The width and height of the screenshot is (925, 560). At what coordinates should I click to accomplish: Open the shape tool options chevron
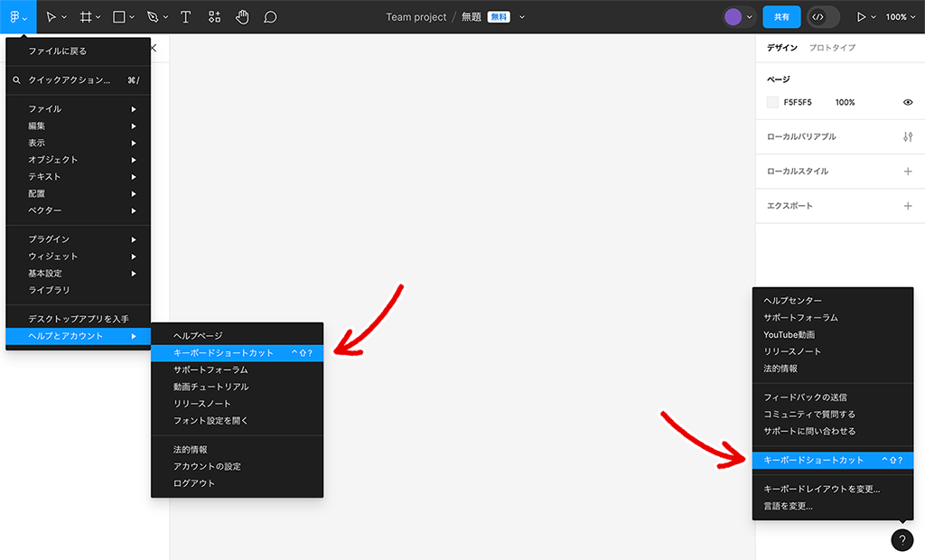(x=132, y=18)
